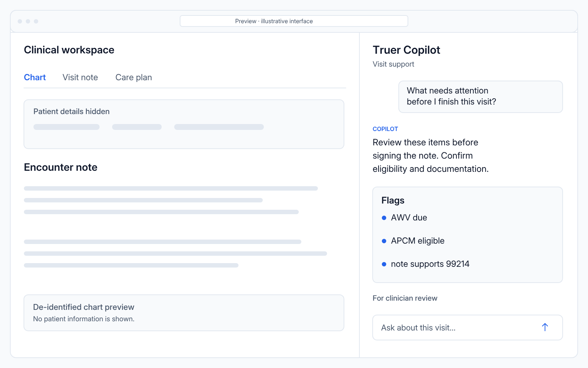Click the Encounter note heading
Viewport: 588px width, 368px height.
coord(61,167)
